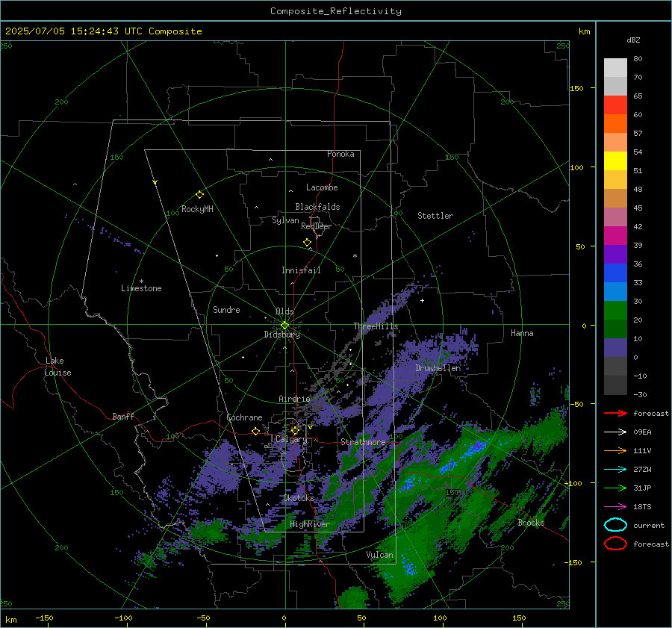Click the Brooks city label
Viewport: 672px width, 628px height.
(x=531, y=523)
